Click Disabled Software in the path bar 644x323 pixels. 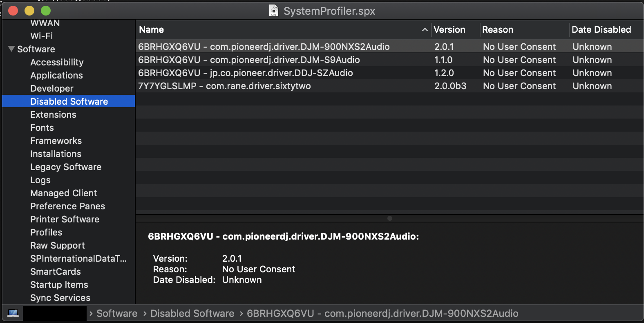coord(192,313)
